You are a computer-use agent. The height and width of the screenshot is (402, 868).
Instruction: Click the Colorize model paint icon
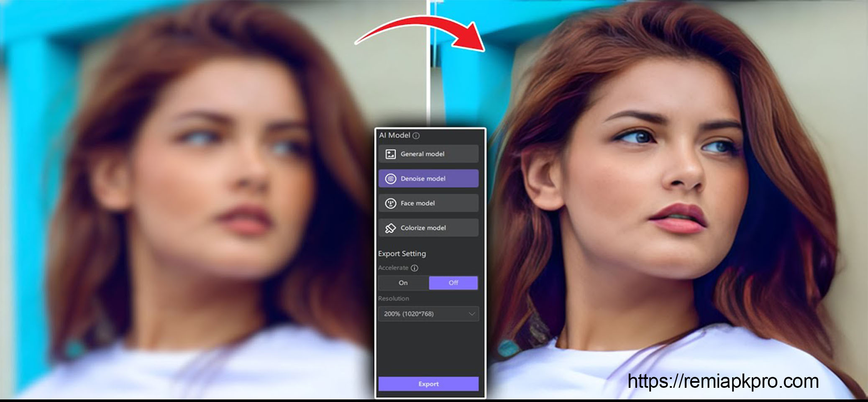point(390,228)
